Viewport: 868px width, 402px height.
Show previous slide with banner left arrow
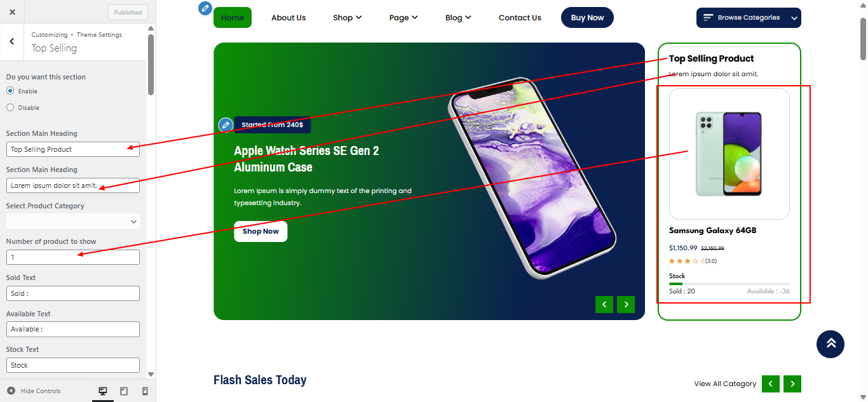604,304
